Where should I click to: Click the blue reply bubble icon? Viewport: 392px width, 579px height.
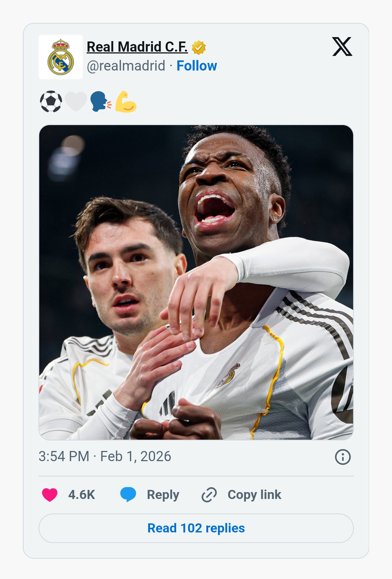point(128,495)
